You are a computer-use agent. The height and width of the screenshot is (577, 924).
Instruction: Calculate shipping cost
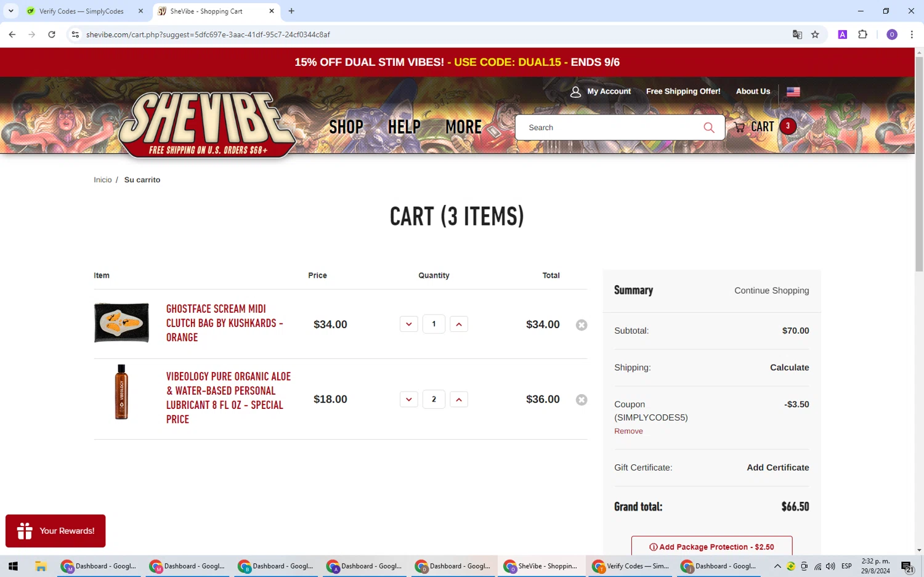coord(790,368)
